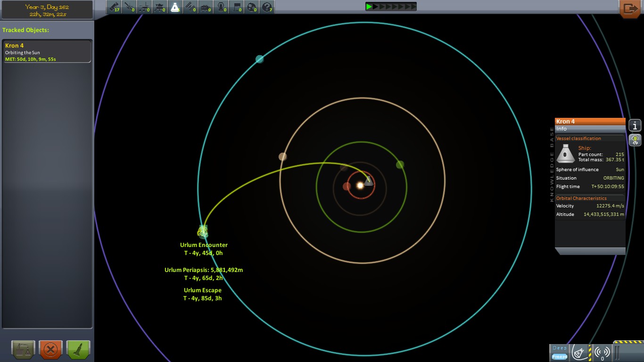Click the Info tab in Kron 4 panel
Image resolution: width=644 pixels, height=362 pixels.
coord(590,129)
